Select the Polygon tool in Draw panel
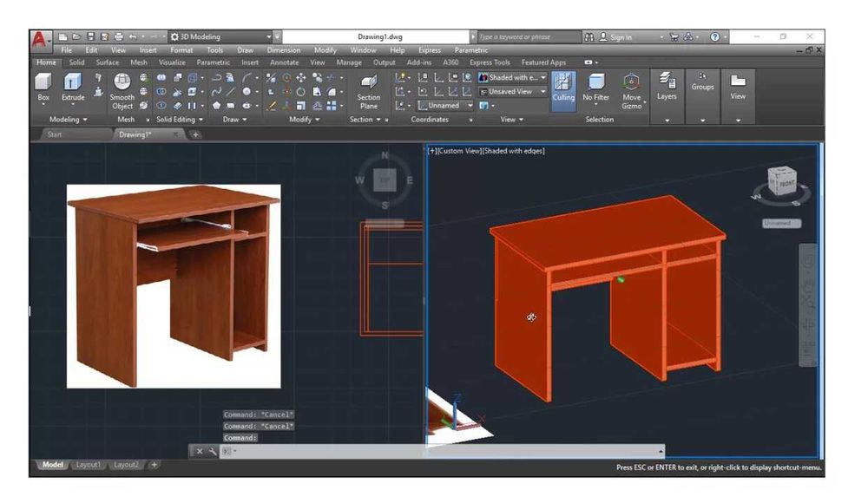This screenshot has width=868, height=503. (x=216, y=105)
